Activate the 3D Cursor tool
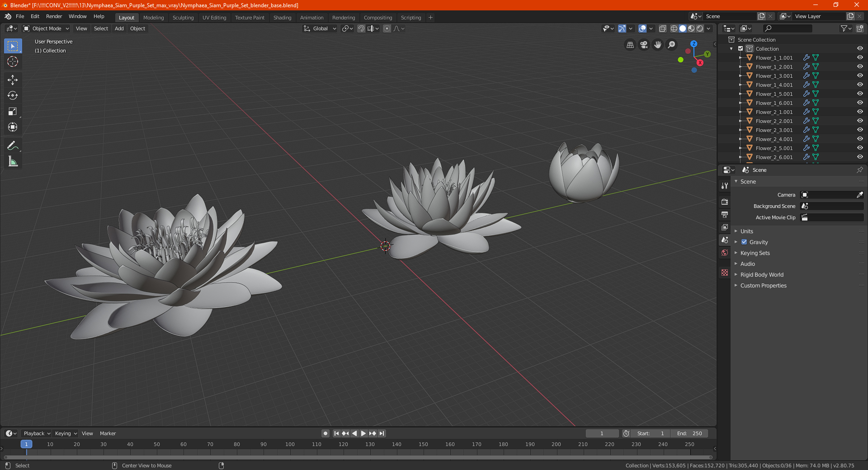 tap(13, 62)
